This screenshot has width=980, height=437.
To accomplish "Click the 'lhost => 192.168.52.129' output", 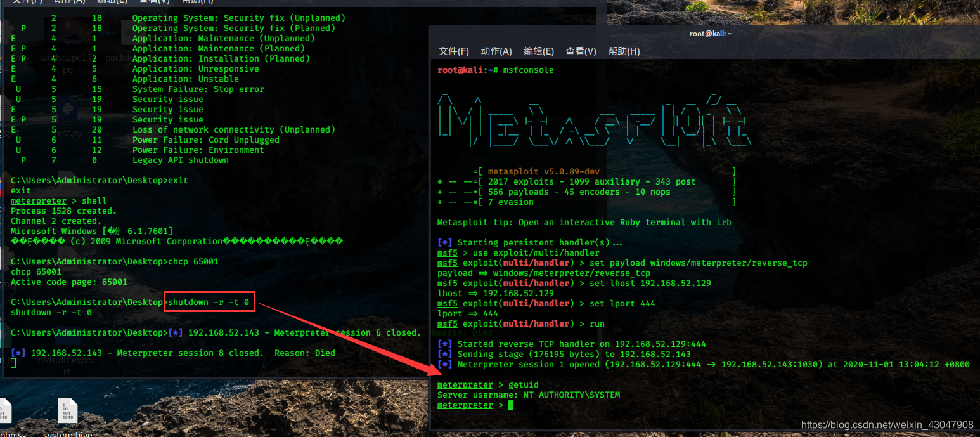I will pos(495,293).
